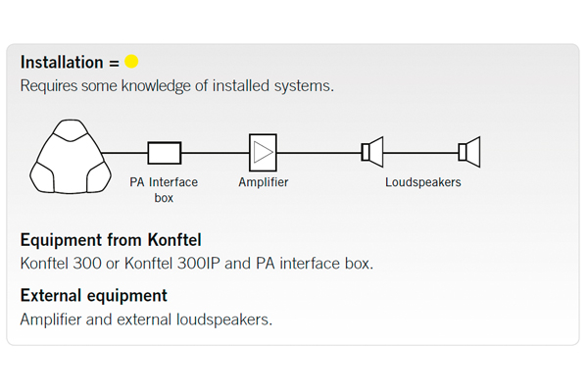588x392 pixels.
Task: Click the "External equipment" heading
Action: [x=93, y=295]
